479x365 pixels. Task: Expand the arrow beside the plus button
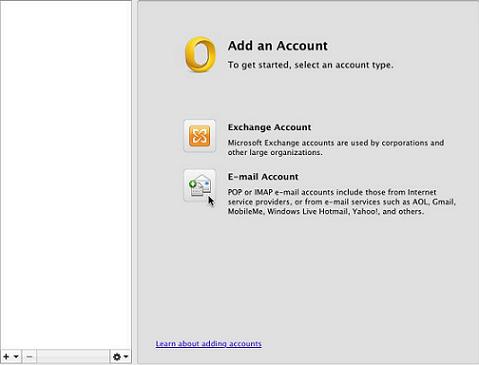(x=16, y=357)
